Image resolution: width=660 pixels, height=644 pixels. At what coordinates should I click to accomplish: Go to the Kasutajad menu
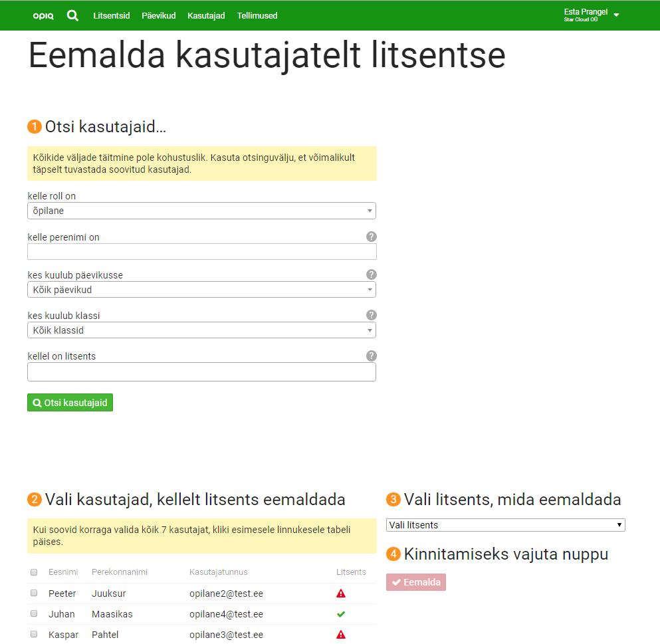click(x=206, y=15)
